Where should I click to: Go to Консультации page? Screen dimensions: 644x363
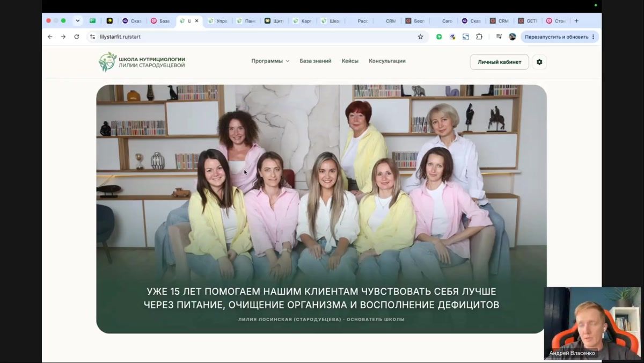point(387,61)
